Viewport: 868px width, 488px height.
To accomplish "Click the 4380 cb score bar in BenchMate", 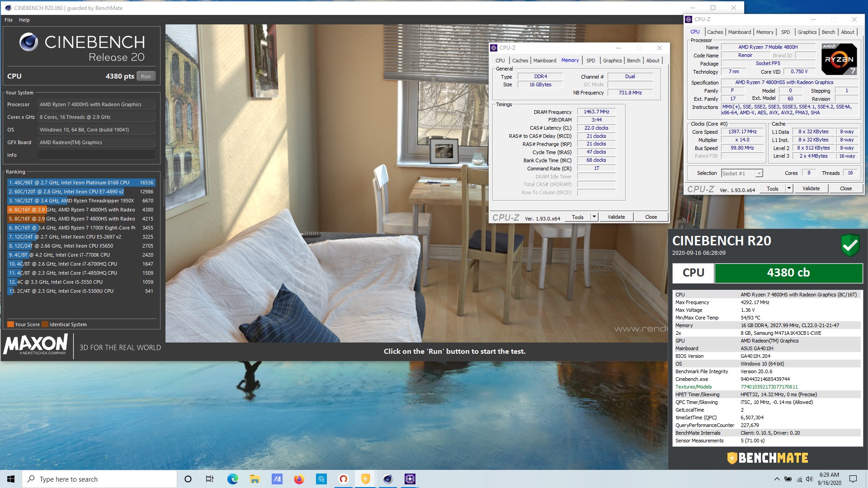I will [788, 273].
